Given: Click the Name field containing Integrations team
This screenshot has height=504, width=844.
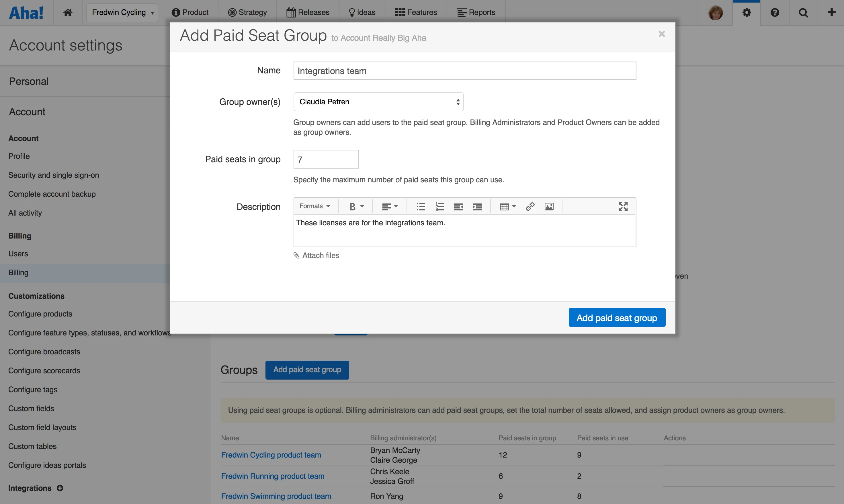Looking at the screenshot, I should pyautogui.click(x=464, y=71).
